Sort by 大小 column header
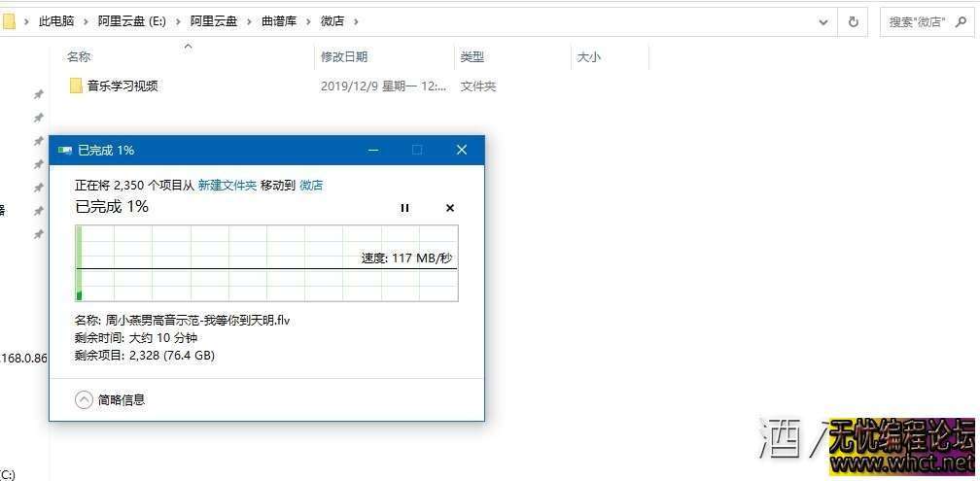The width and height of the screenshot is (980, 481). 588,57
